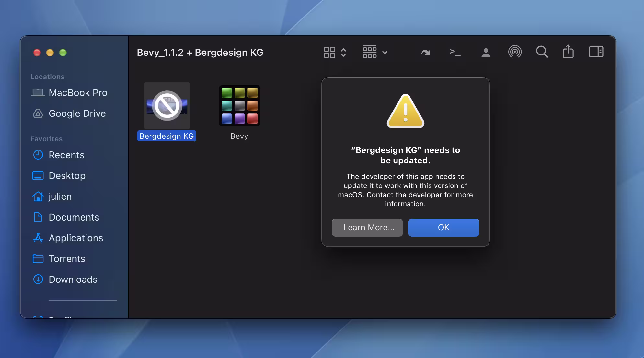Click the curved arrow toolbar icon
644x358 pixels.
pyautogui.click(x=426, y=52)
